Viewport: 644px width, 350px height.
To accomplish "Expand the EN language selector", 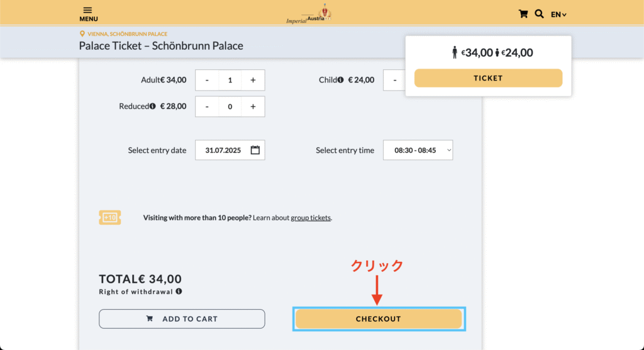I will 558,14.
